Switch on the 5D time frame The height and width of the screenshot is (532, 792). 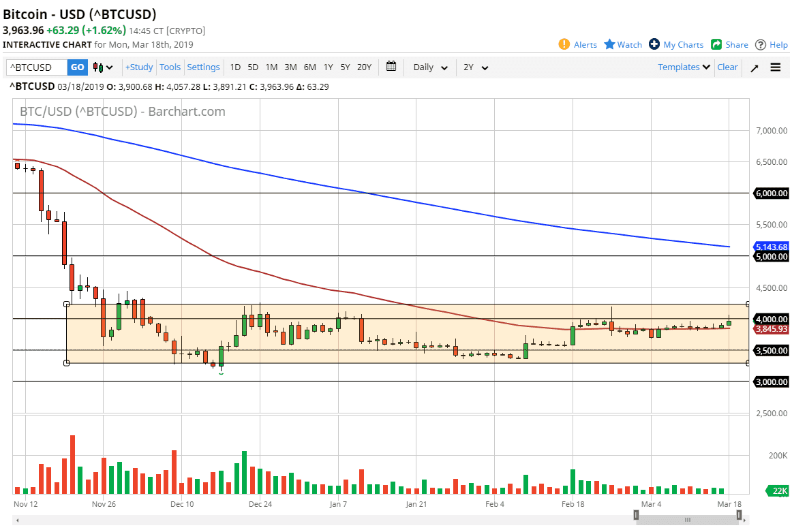point(252,67)
